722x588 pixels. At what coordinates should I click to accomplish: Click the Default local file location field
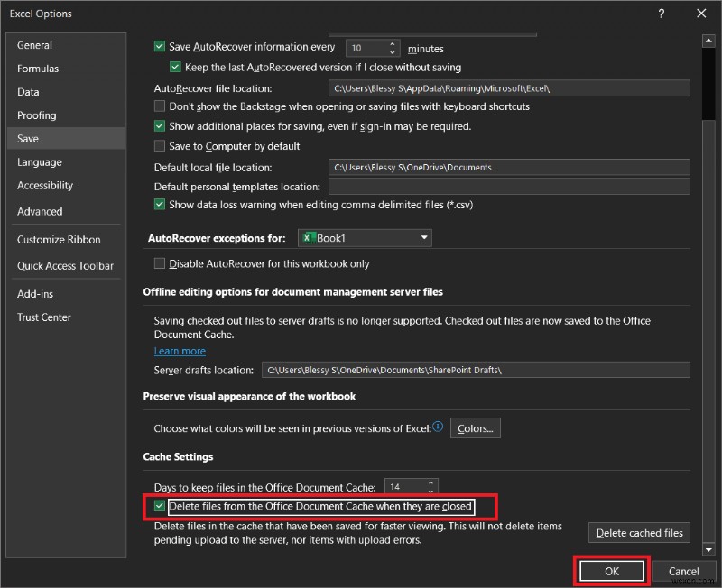(x=509, y=168)
